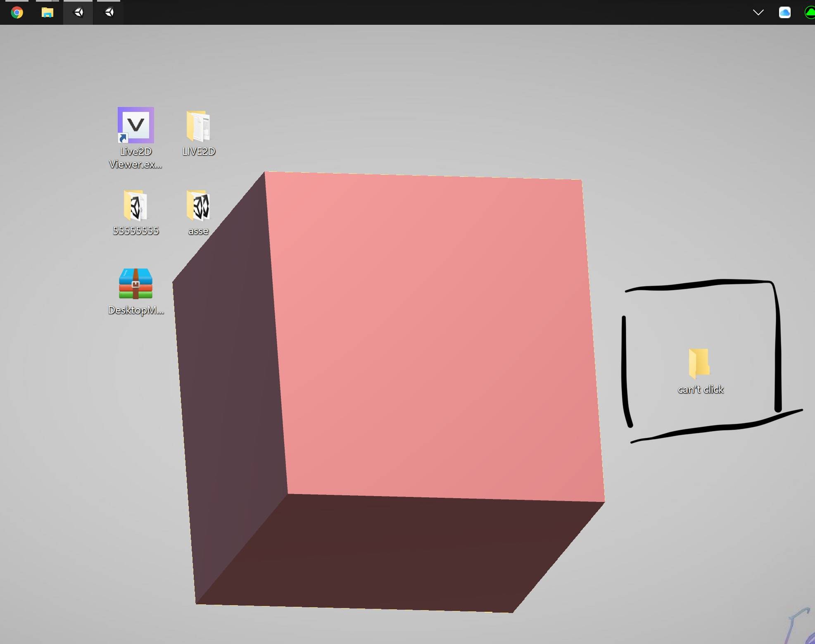Open the blue cloud tray icon
Viewport: 815px width, 644px height.
pyautogui.click(x=784, y=12)
